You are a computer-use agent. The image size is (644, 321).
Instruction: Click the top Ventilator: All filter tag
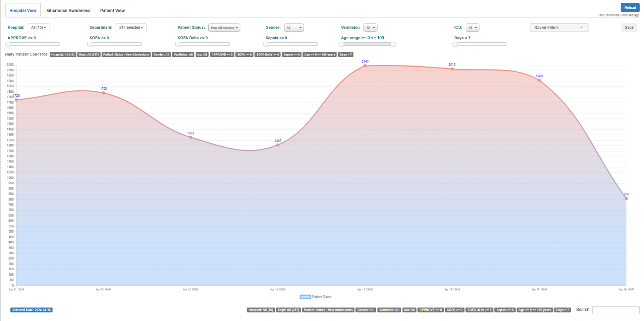(183, 54)
